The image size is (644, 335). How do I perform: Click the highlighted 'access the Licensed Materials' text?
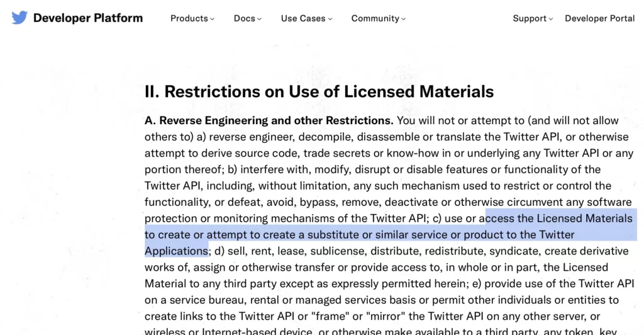(x=558, y=219)
